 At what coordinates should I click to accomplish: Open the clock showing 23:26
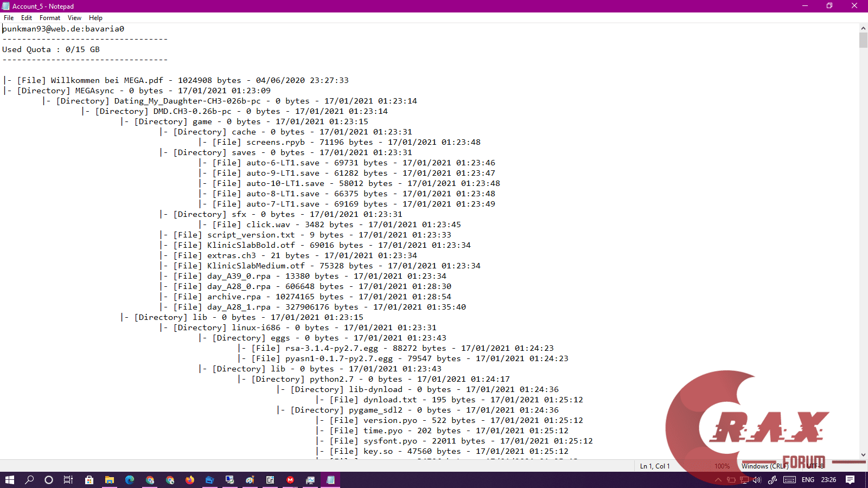click(x=828, y=480)
